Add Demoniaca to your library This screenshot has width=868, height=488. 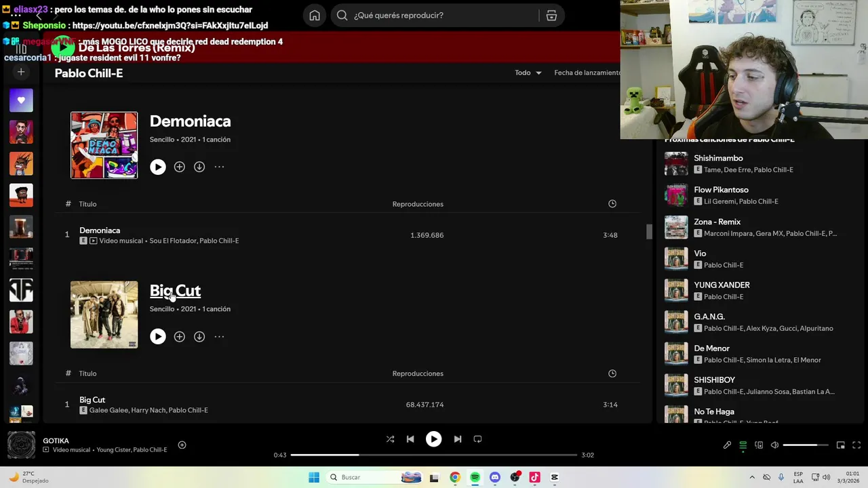coord(179,167)
